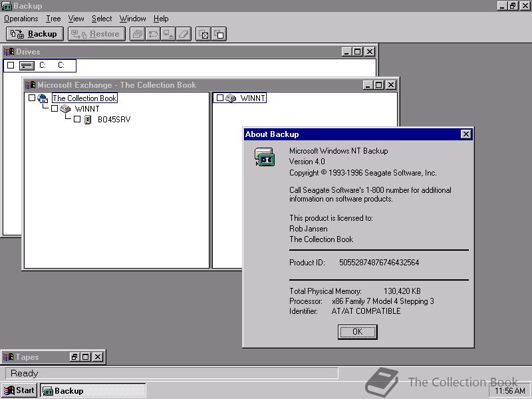Click the C: hard drive icon in Drives
Screen dimensions: 532x399
(x=27, y=65)
